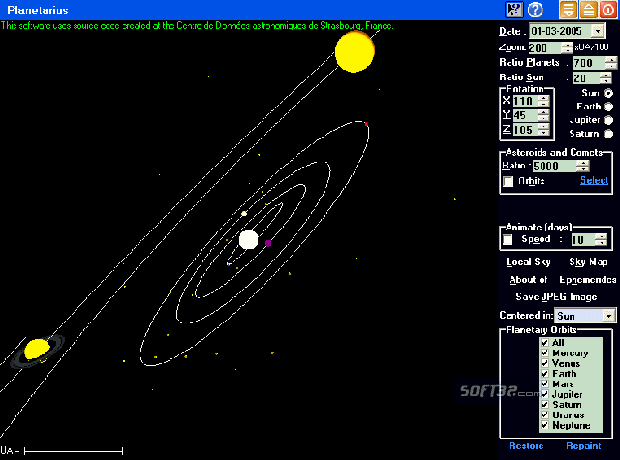
Task: Open the Date dropdown arrow
Action: [598, 31]
